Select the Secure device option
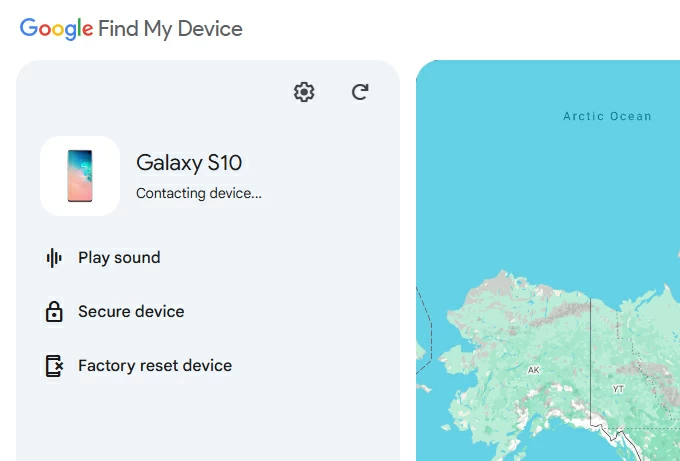The image size is (680, 461). pos(131,312)
